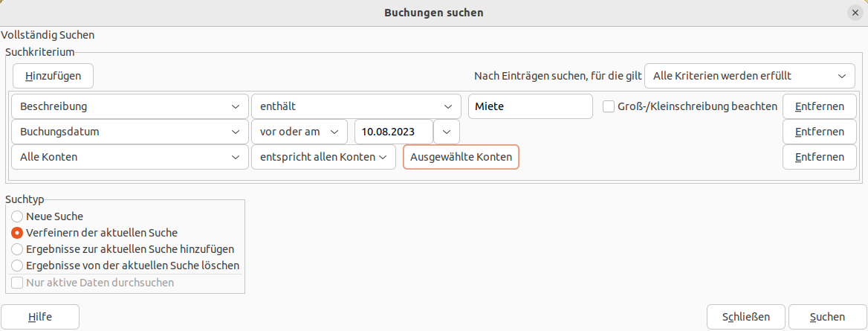Enable Groß-/Kleinschreibung beachten checkbox
Screen dimensions: 868x331
[609, 106]
